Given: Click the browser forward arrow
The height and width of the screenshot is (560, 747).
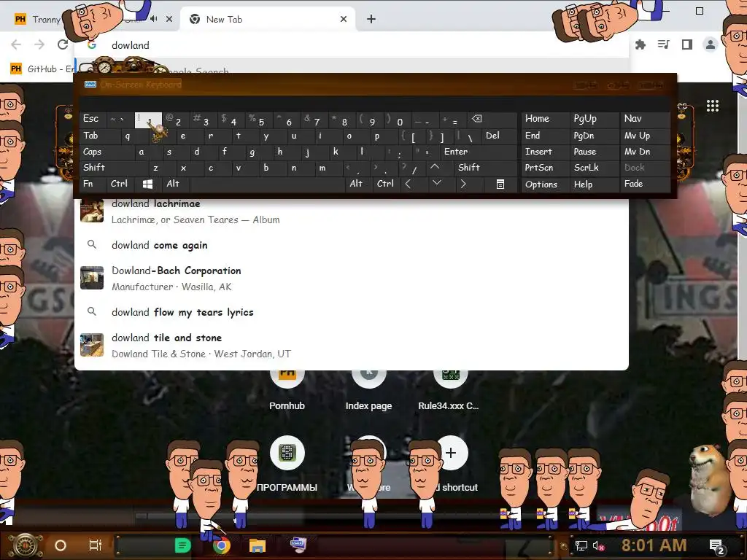Looking at the screenshot, I should coord(39,44).
